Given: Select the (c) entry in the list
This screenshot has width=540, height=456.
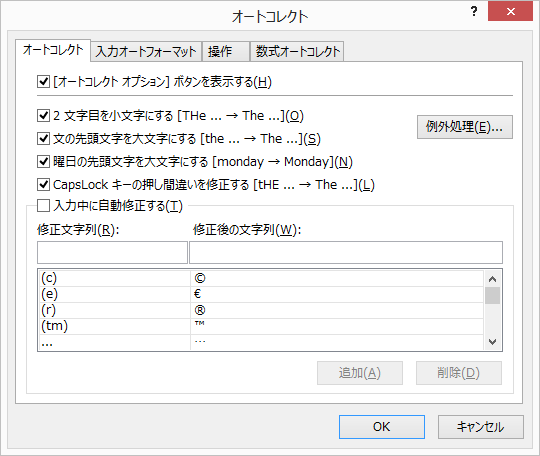Looking at the screenshot, I should click(114, 278).
